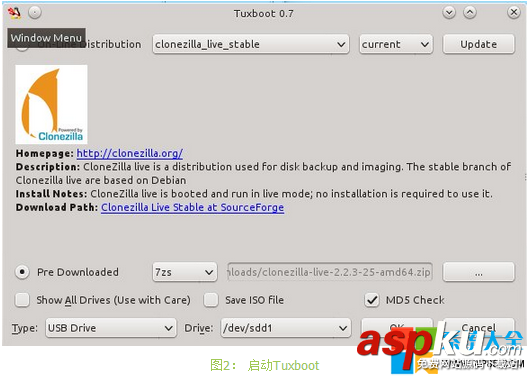The width and height of the screenshot is (527, 376).
Task: Click the Update button
Action: [x=479, y=44]
